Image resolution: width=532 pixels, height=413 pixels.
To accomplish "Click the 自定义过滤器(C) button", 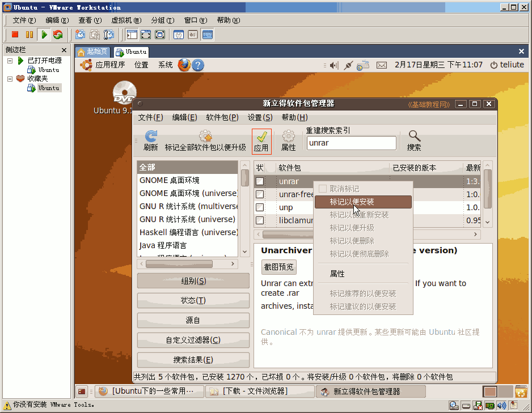I will click(193, 340).
